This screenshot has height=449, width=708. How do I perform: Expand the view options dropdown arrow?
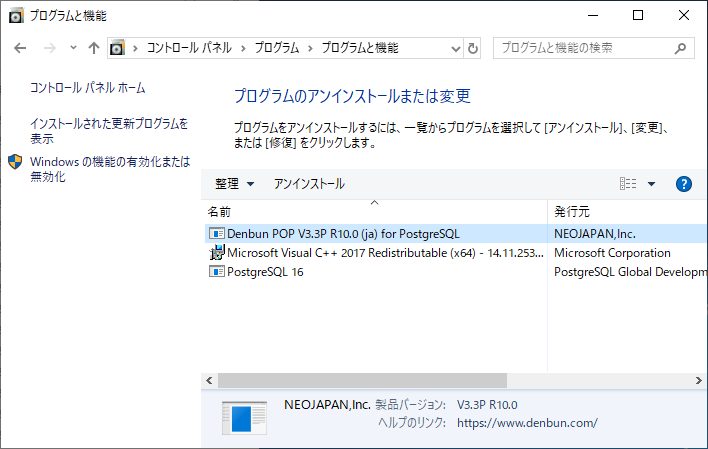(x=651, y=184)
